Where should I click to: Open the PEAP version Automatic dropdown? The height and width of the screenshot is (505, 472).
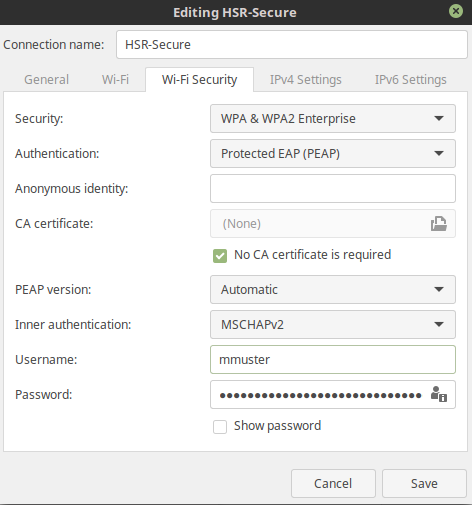(x=333, y=290)
